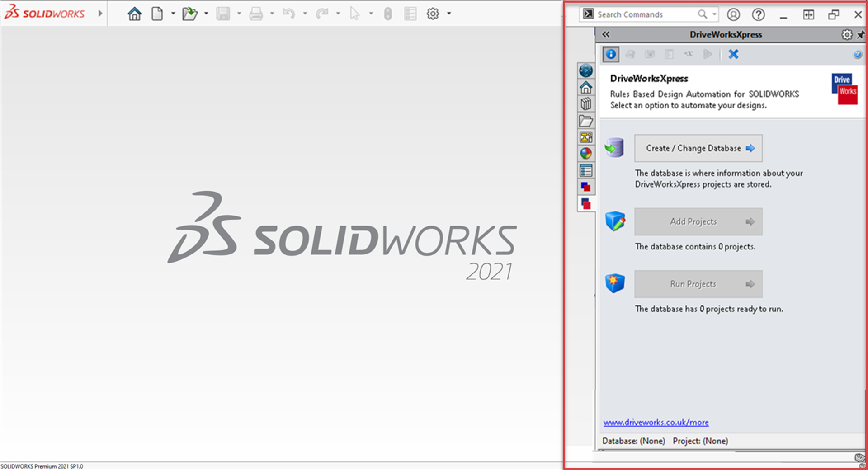Open the View Palette panel
868x470 pixels.
(586, 136)
